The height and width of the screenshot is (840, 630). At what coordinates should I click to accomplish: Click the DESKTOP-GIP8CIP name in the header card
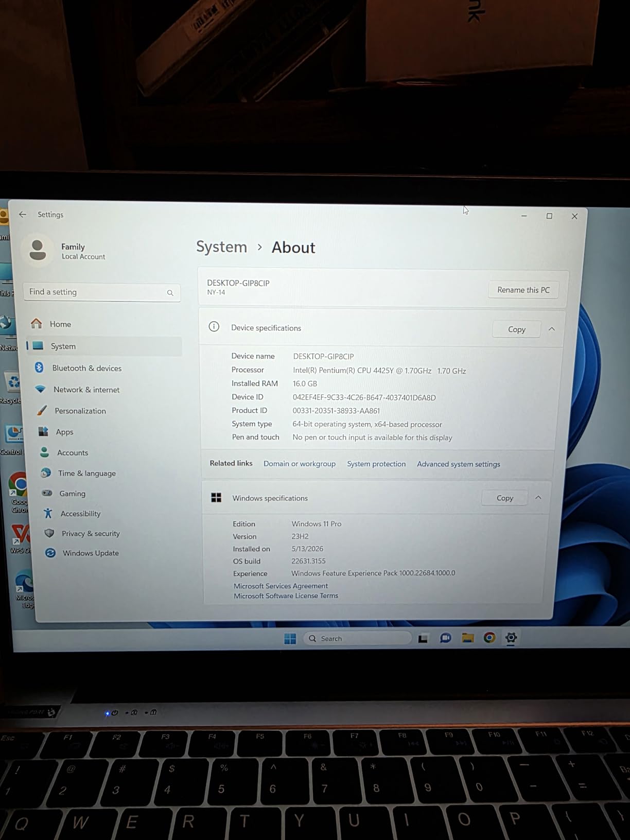pyautogui.click(x=238, y=283)
